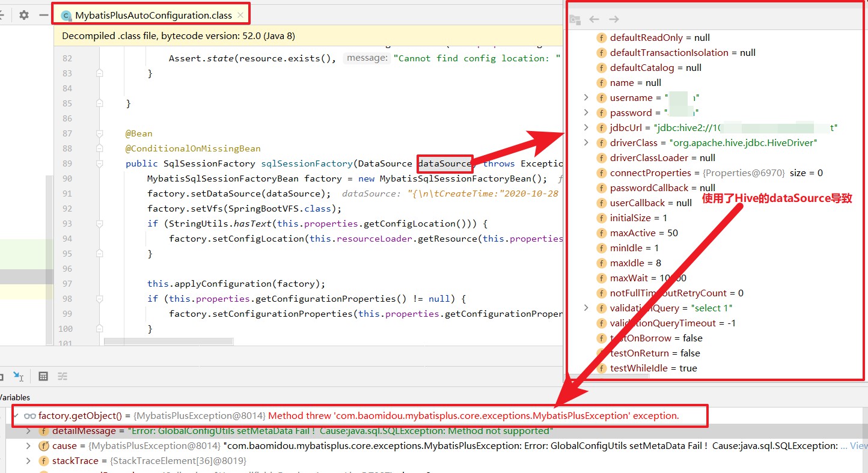The width and height of the screenshot is (868, 473).
Task: Close MybatisPlusAutoConfiguration.class tab
Action: click(x=240, y=16)
